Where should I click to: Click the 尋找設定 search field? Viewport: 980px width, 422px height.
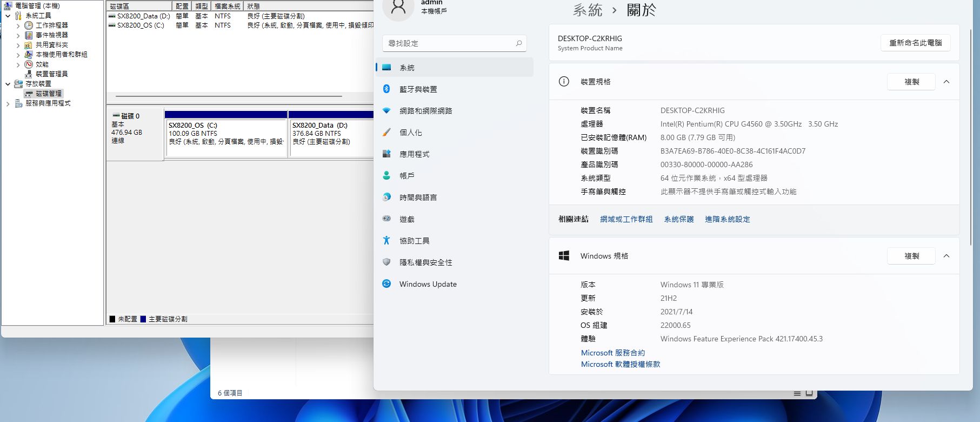click(x=455, y=43)
